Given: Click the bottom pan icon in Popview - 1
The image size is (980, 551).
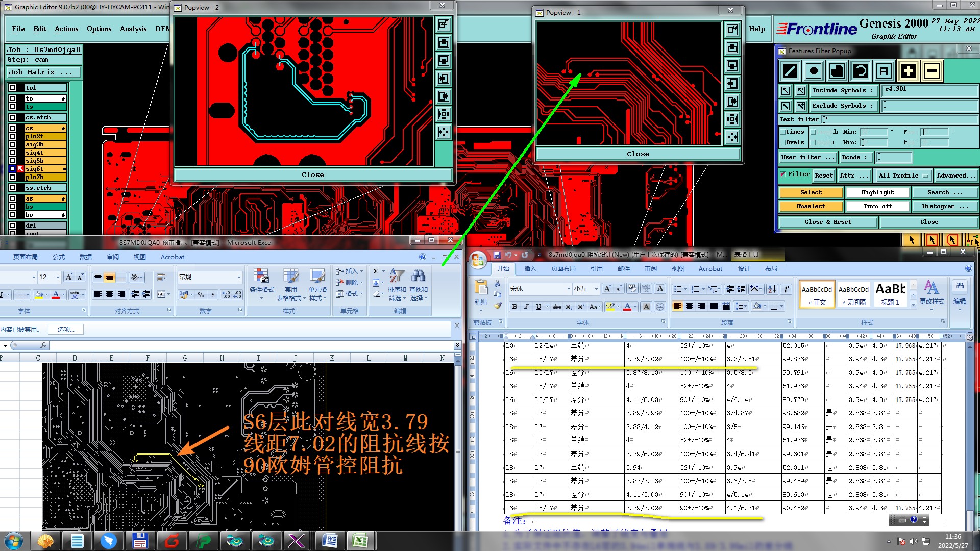Looking at the screenshot, I should (x=732, y=137).
